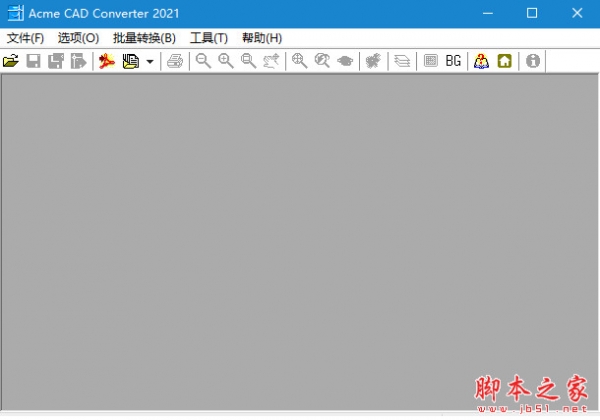Click the grid layout toolbar icon
600x420 pixels.
coord(430,61)
